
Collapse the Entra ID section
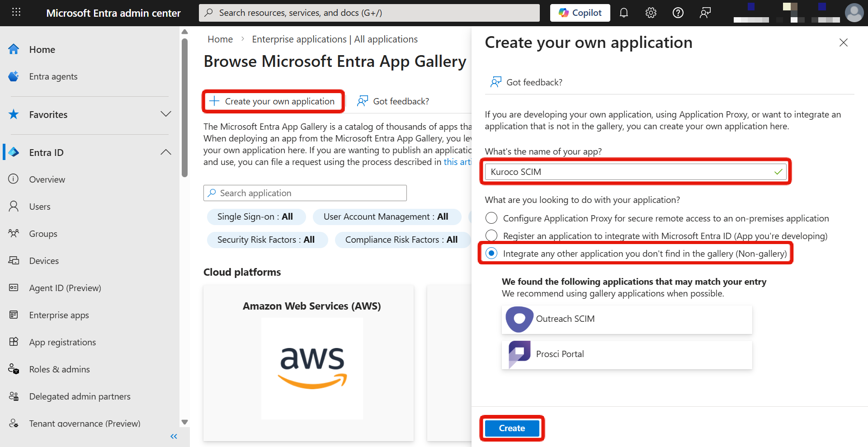pyautogui.click(x=166, y=152)
